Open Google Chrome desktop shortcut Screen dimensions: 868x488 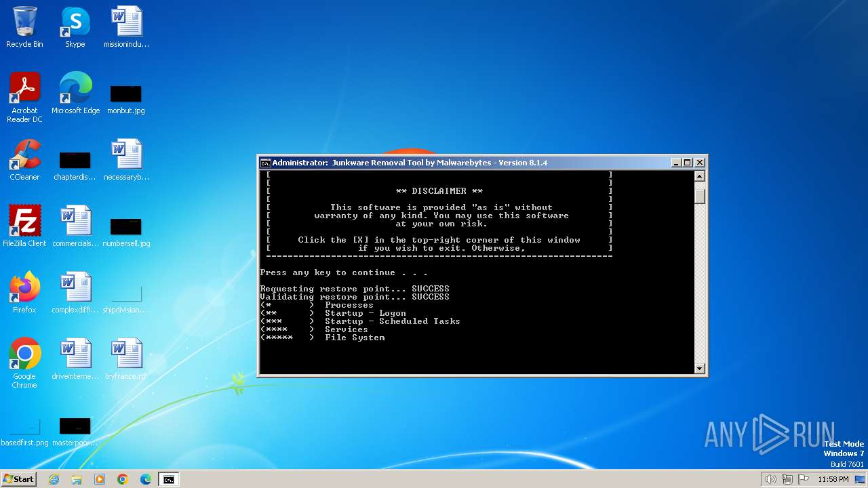point(24,364)
